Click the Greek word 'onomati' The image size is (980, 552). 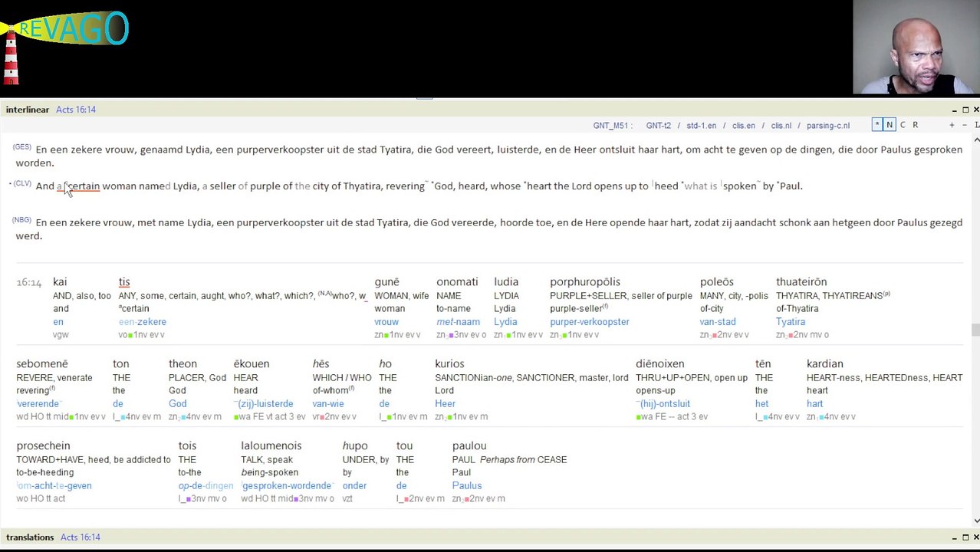coord(457,282)
